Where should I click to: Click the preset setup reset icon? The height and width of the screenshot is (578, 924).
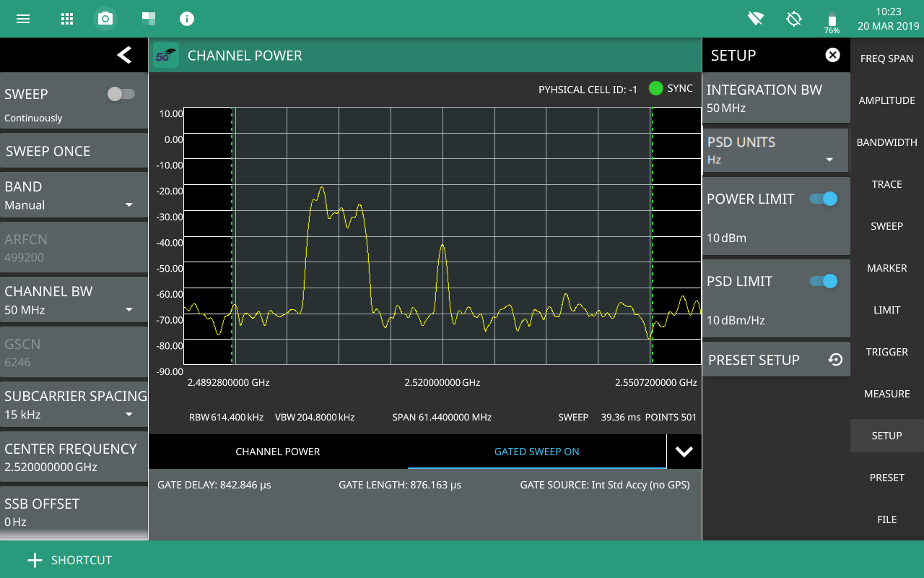[835, 360]
